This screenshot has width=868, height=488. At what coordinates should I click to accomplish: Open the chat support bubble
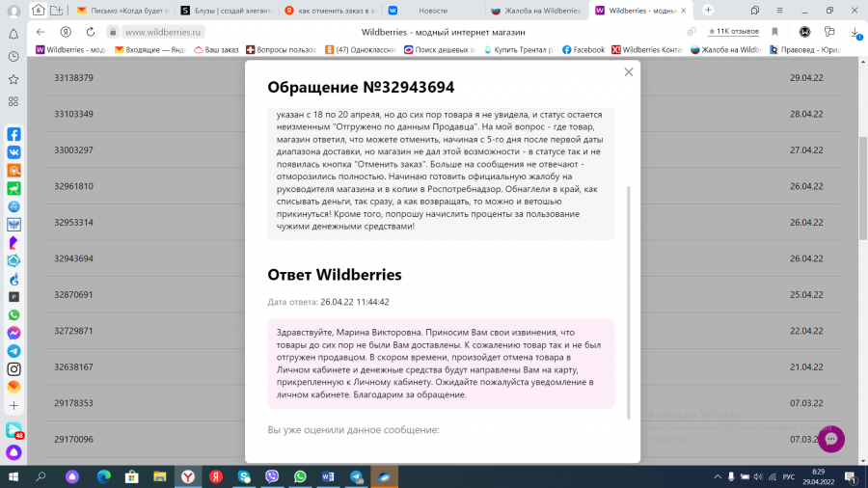831,439
